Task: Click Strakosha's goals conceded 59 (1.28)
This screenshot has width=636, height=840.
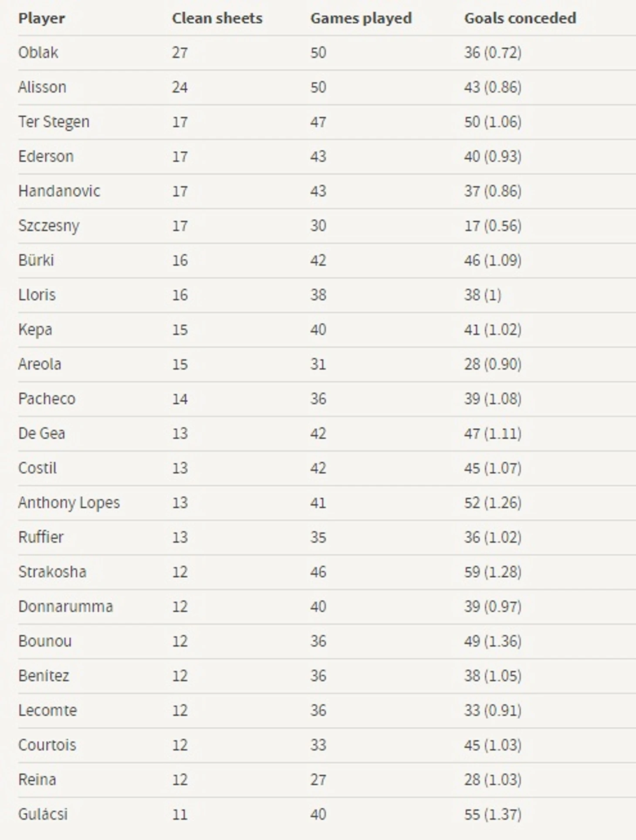Action: [493, 572]
